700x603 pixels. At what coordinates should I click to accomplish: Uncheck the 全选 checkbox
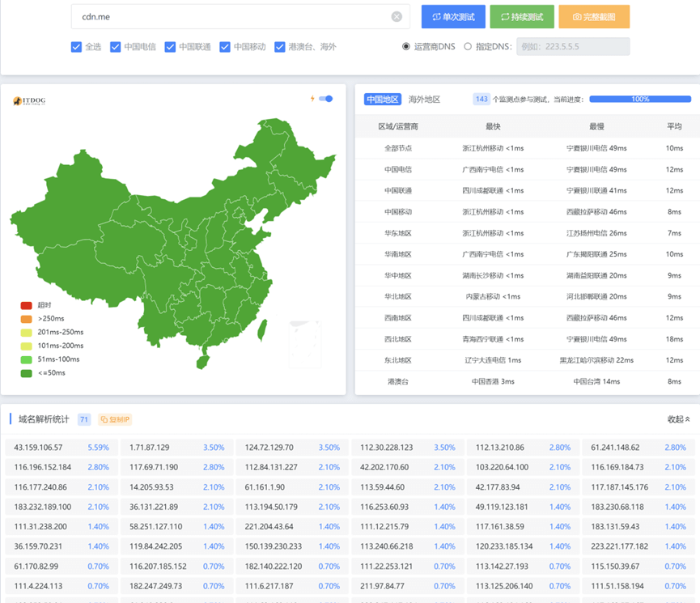click(76, 47)
